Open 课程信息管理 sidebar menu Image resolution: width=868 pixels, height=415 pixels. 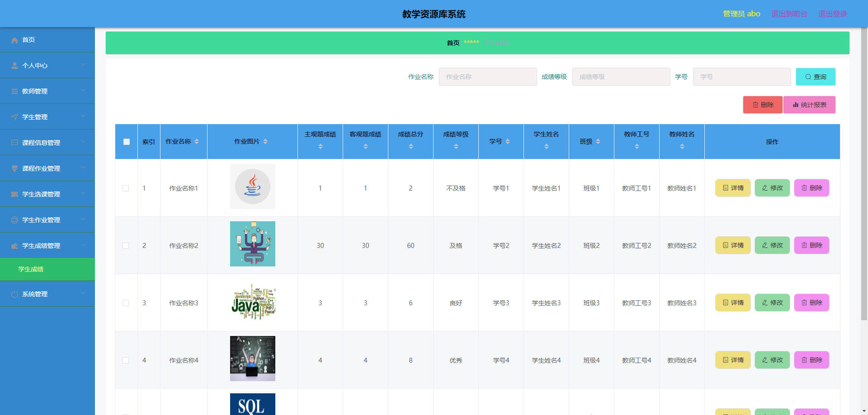[x=47, y=143]
